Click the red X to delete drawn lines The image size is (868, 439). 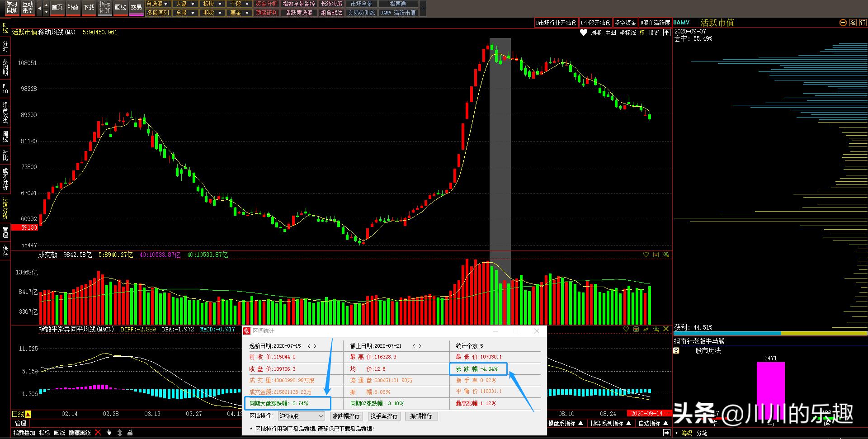[x=98, y=432]
